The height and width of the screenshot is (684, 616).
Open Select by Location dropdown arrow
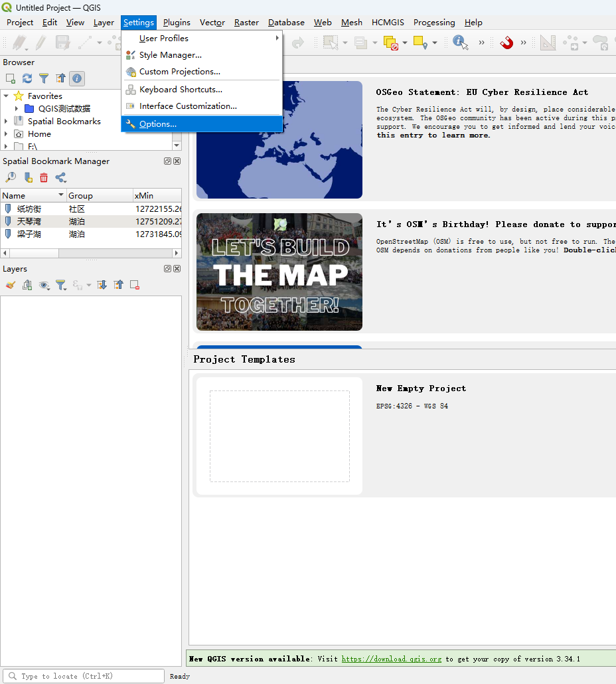tap(435, 43)
